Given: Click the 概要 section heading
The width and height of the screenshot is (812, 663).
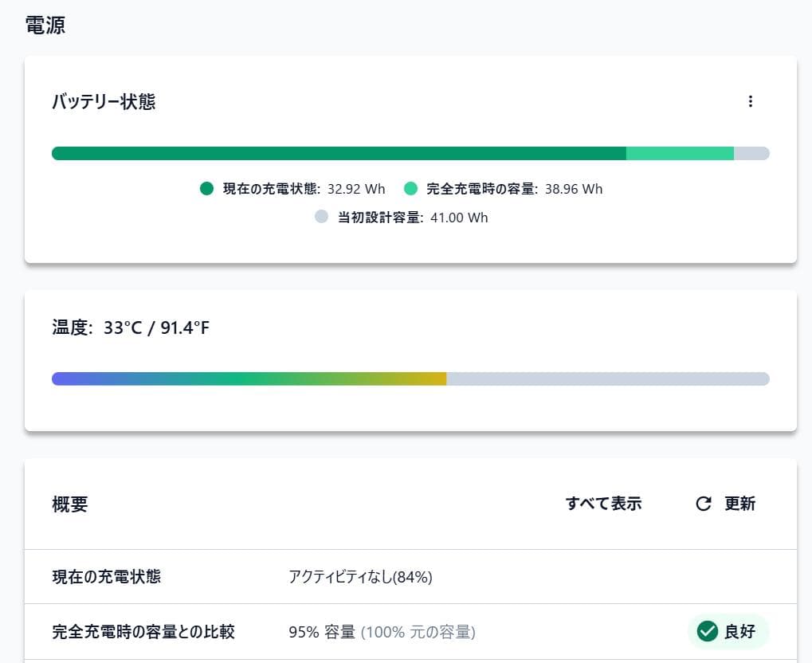Looking at the screenshot, I should [x=70, y=504].
